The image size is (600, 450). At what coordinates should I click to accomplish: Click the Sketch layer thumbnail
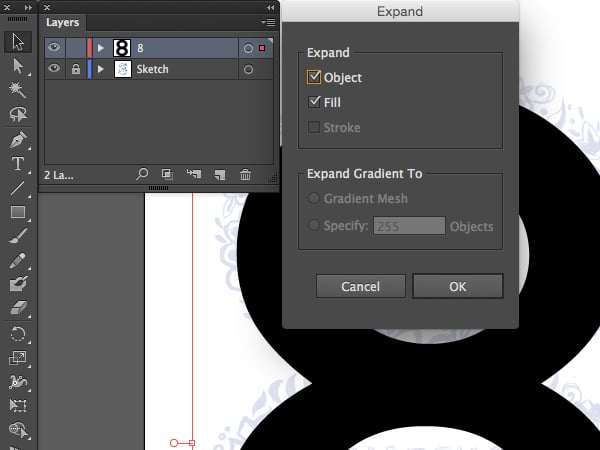[123, 69]
